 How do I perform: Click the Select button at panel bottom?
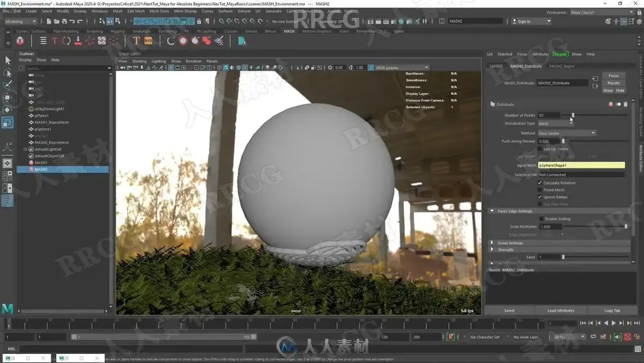pos(509,310)
